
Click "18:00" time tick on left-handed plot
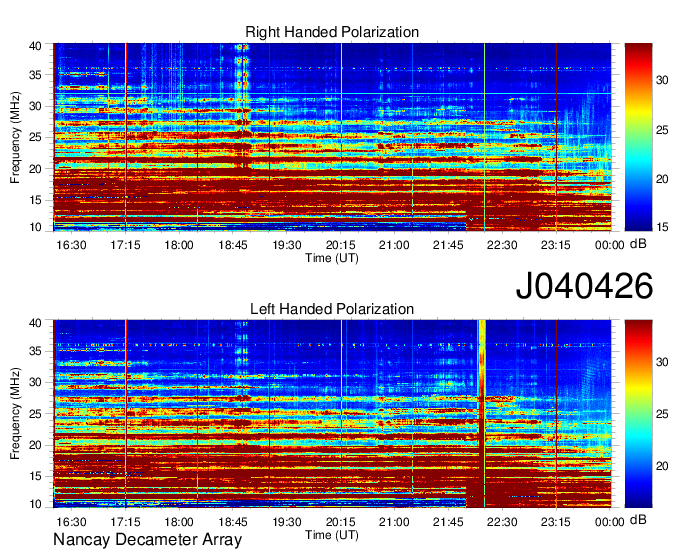(179, 522)
